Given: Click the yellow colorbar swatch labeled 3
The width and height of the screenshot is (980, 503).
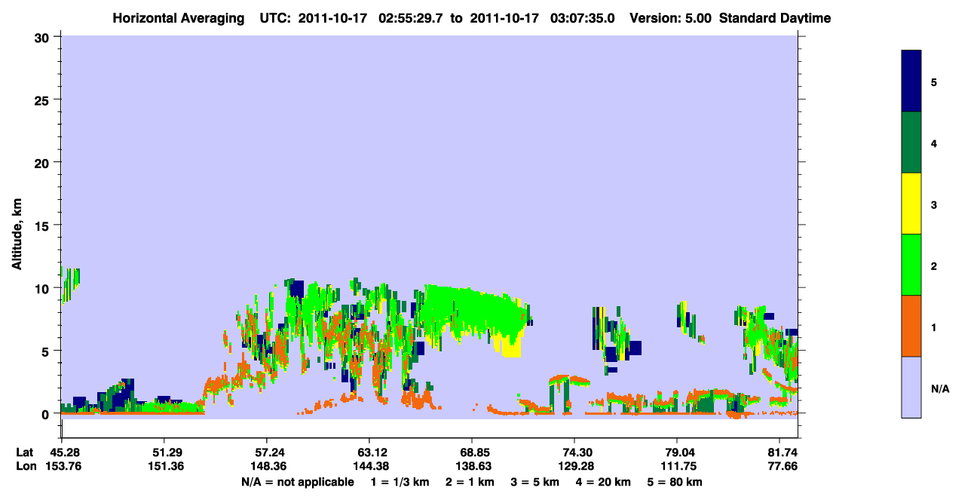Looking at the screenshot, I should (x=911, y=204).
